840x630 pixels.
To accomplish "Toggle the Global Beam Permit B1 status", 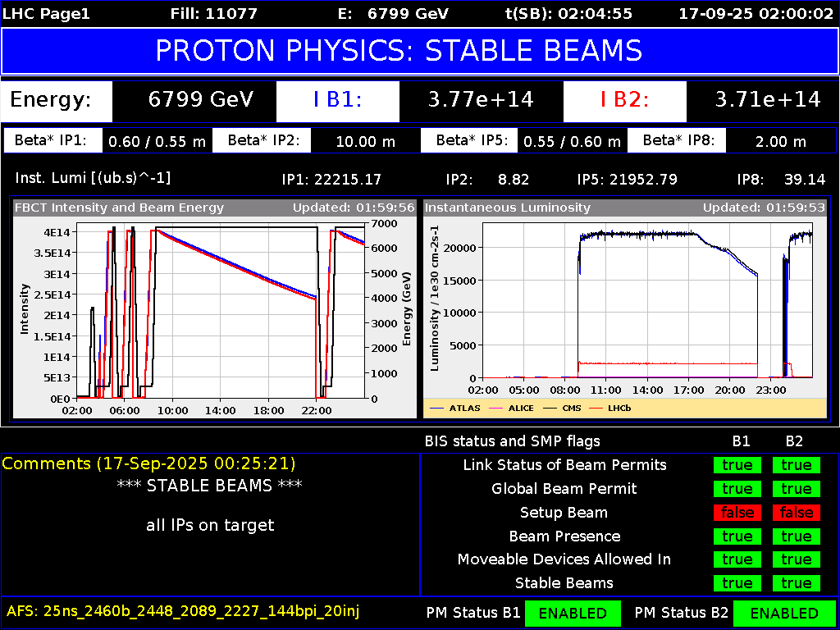I will (x=737, y=488).
